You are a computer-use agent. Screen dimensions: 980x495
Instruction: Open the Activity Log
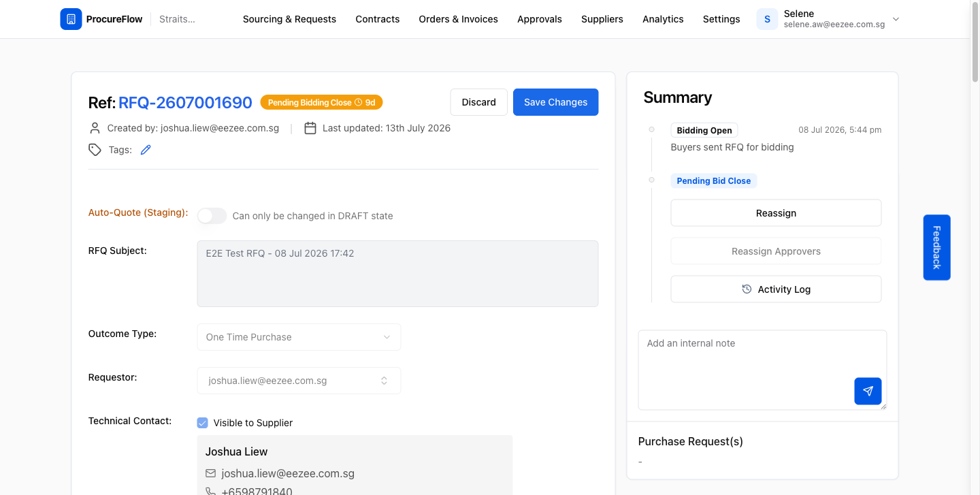(776, 289)
